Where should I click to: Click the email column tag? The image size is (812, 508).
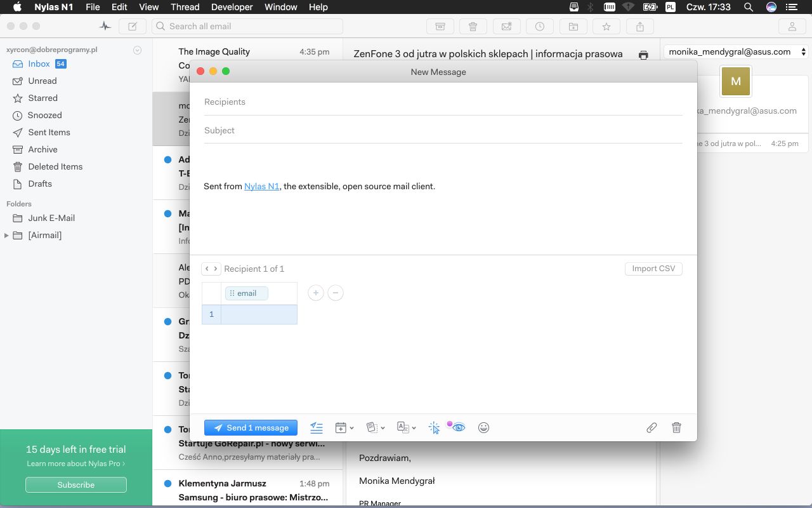click(247, 293)
